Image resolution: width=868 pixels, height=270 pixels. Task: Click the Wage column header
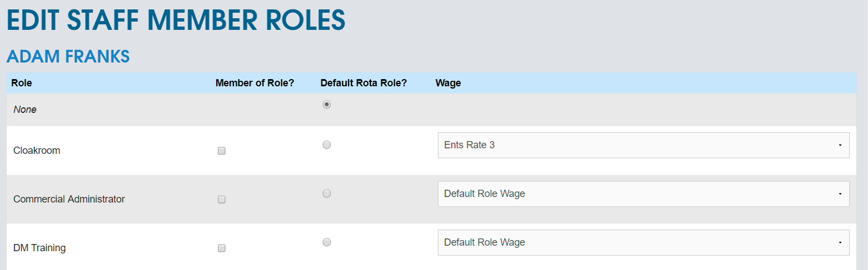click(448, 83)
